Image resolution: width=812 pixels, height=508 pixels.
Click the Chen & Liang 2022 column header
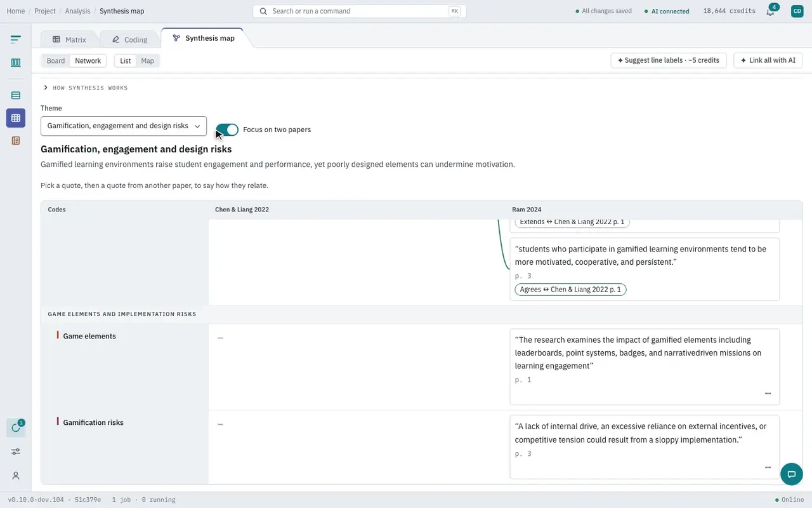point(242,210)
